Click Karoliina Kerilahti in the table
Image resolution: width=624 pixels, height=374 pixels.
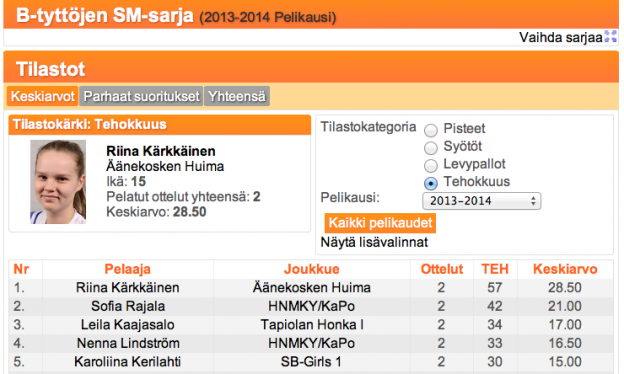127,362
